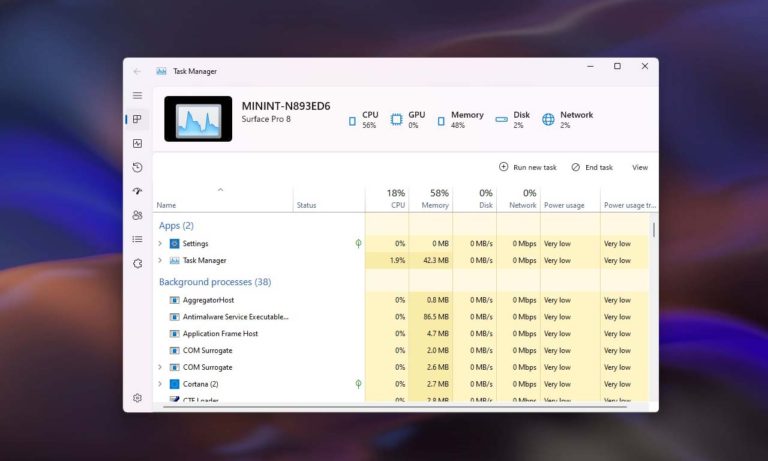Open the Startup apps sidebar icon
This screenshot has height=461, width=768.
pyautogui.click(x=138, y=191)
